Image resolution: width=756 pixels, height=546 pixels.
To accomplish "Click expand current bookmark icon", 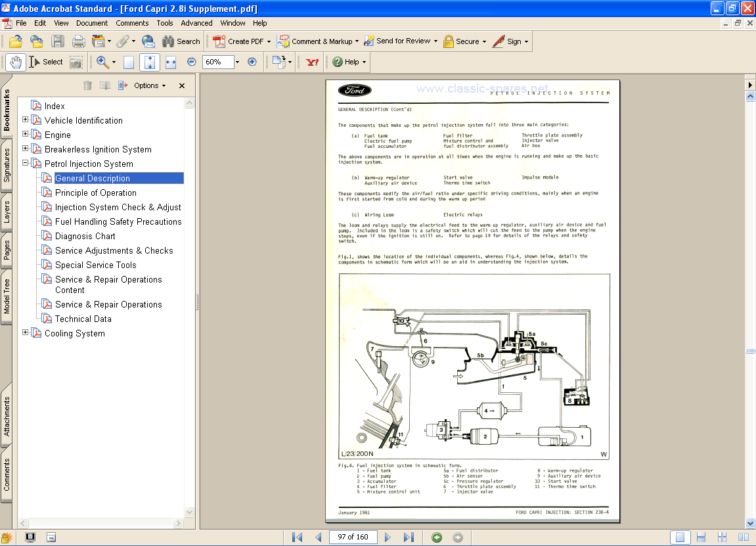I will pyautogui.click(x=123, y=85).
